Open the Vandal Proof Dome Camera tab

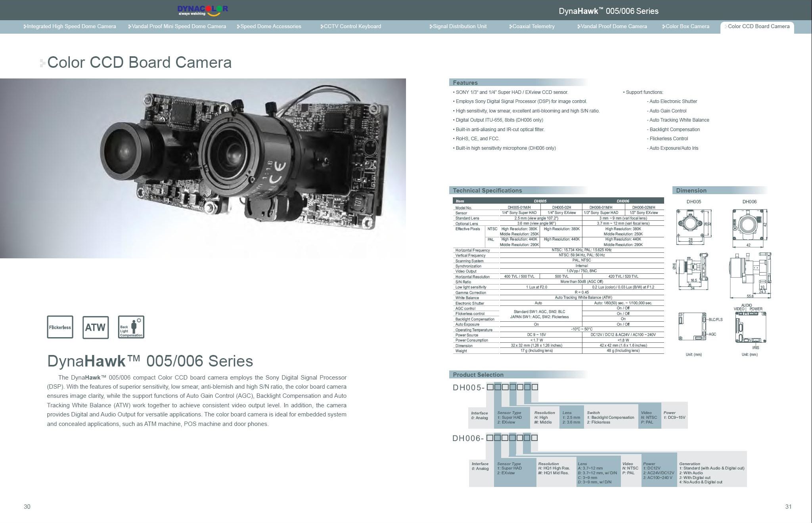[x=612, y=27]
